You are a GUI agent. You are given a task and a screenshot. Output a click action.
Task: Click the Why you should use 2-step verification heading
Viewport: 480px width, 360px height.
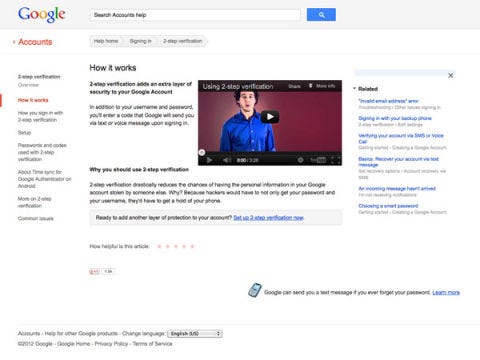click(x=139, y=170)
